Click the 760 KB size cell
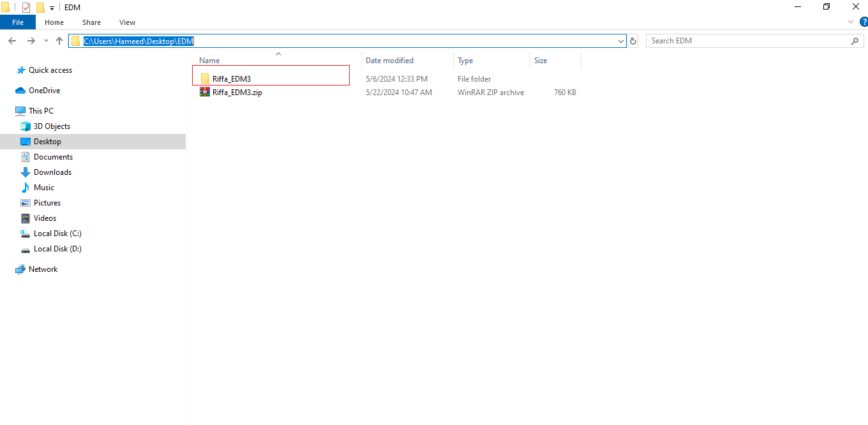The width and height of the screenshot is (868, 425). (565, 93)
